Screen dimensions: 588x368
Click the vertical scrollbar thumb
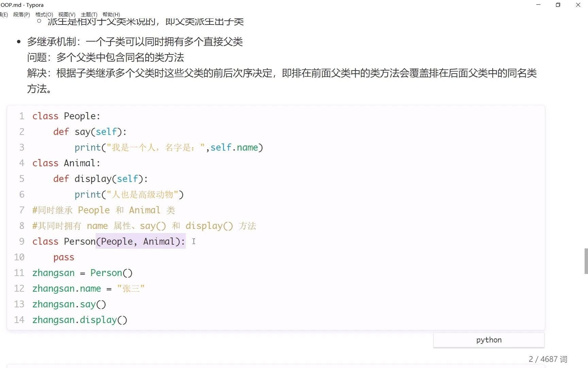click(586, 261)
